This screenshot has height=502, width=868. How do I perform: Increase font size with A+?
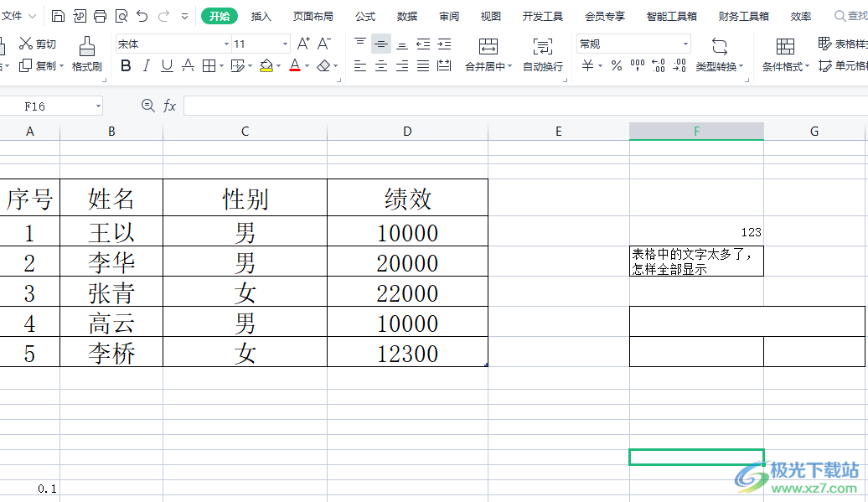click(303, 44)
